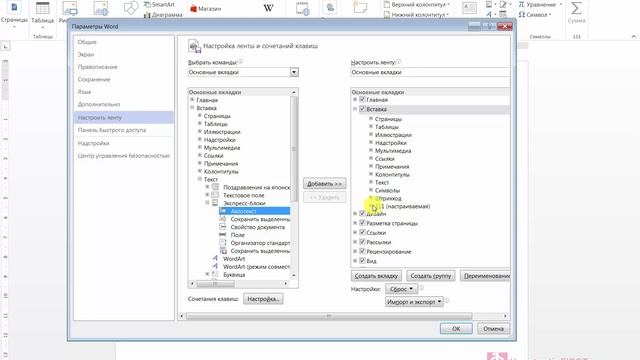Uncheck the Вид tab checkbox
The height and width of the screenshot is (360, 640).
[x=362, y=260]
